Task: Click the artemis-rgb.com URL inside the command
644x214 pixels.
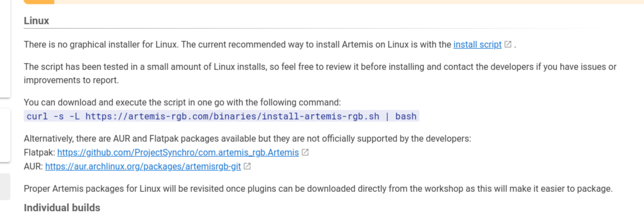Action: click(x=232, y=116)
